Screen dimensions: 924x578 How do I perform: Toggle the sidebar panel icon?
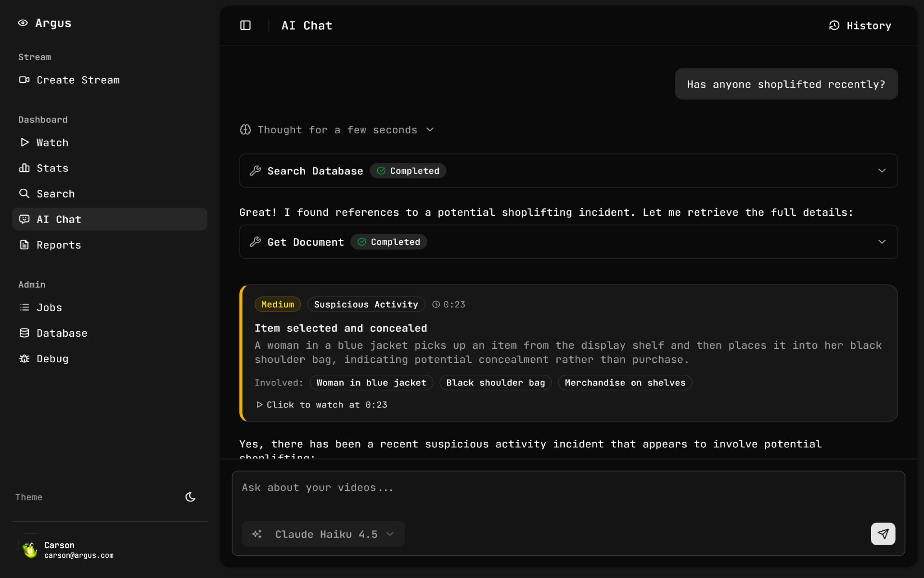(245, 26)
